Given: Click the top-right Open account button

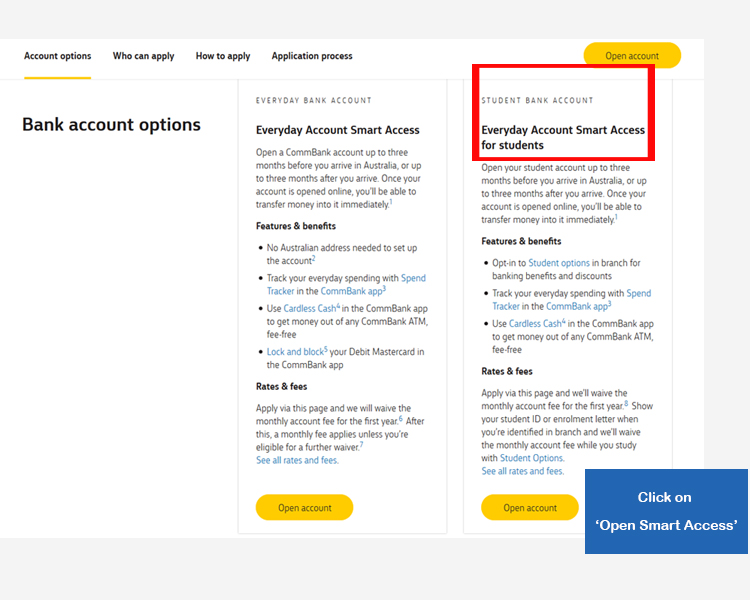Looking at the screenshot, I should pos(632,56).
